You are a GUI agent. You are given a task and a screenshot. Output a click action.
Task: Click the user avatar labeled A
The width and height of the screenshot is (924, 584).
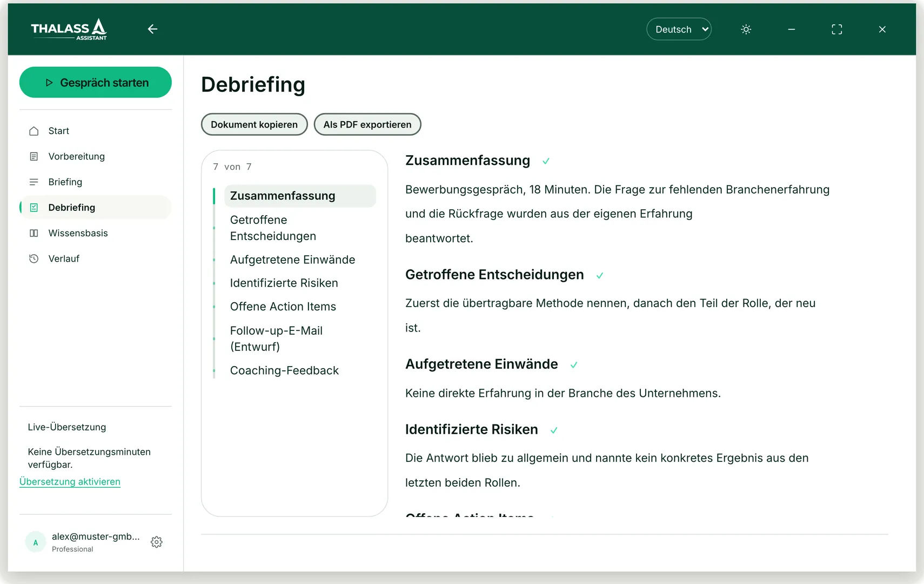36,542
